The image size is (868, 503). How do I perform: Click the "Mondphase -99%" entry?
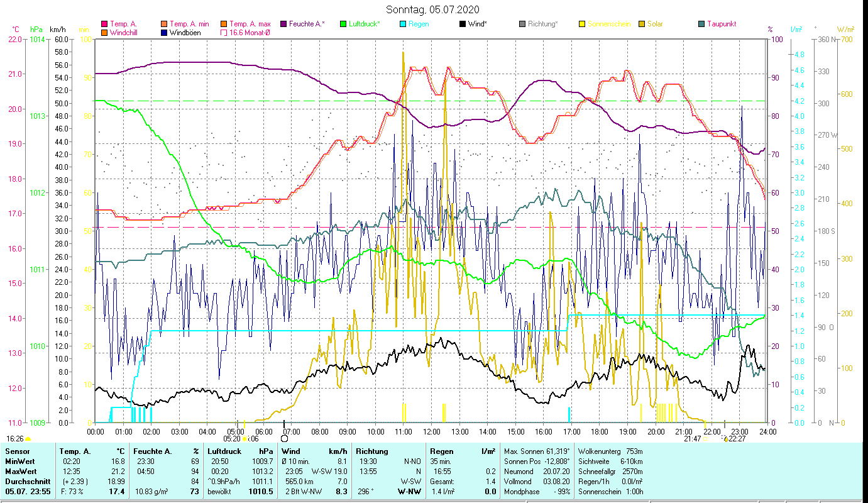point(536,492)
